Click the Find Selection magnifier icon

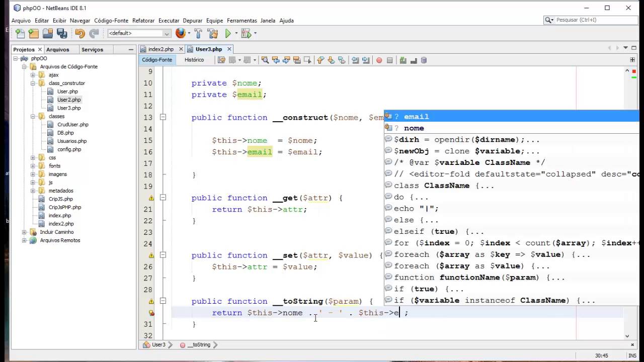coord(265,60)
